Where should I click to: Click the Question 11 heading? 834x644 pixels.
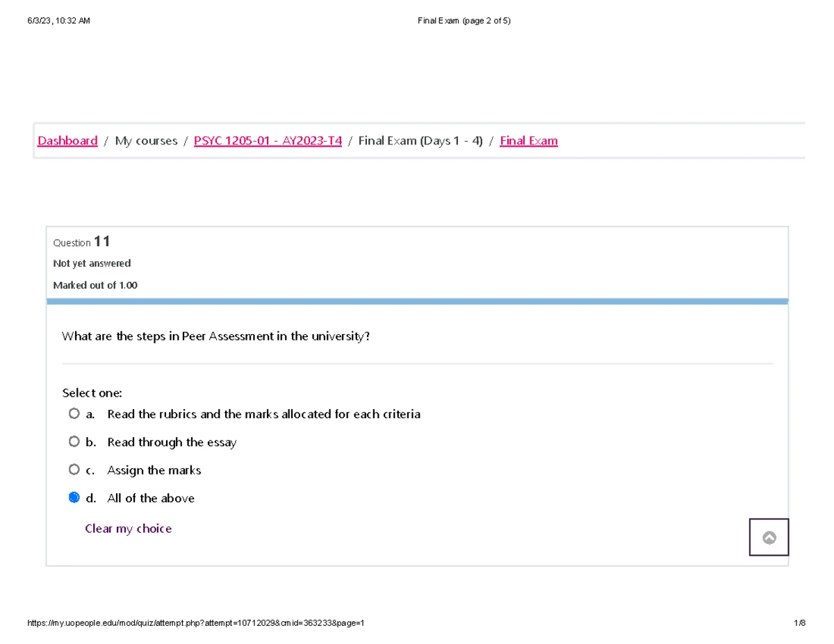[x=81, y=242]
